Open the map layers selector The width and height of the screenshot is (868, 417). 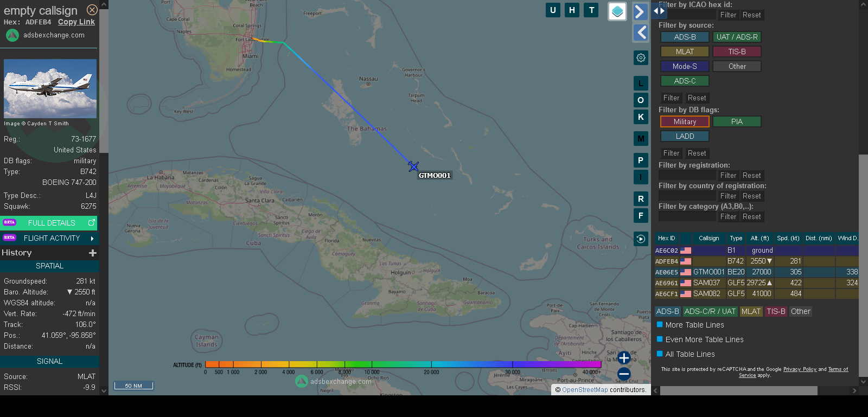click(x=617, y=11)
